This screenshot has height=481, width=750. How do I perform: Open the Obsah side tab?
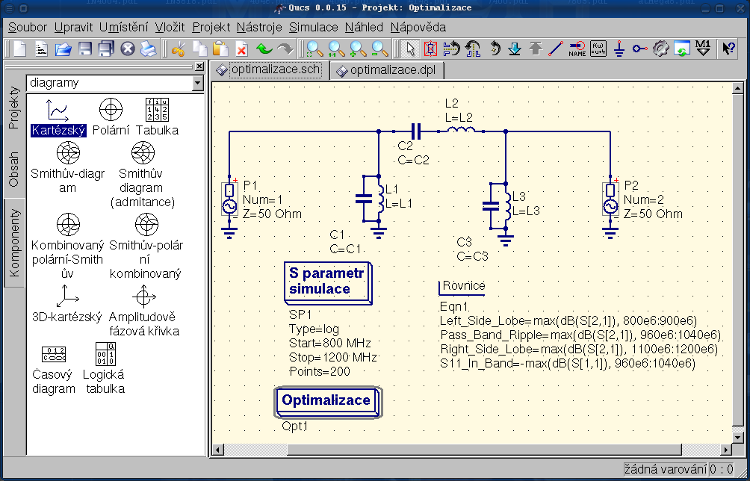tap(14, 169)
